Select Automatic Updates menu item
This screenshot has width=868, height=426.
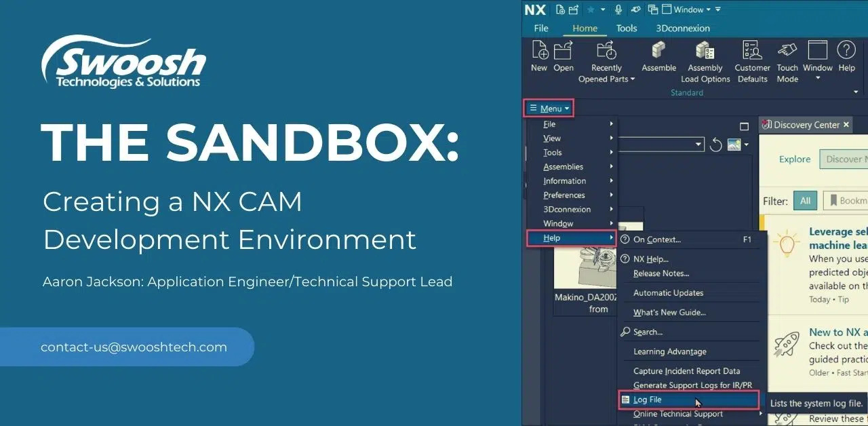pyautogui.click(x=692, y=293)
